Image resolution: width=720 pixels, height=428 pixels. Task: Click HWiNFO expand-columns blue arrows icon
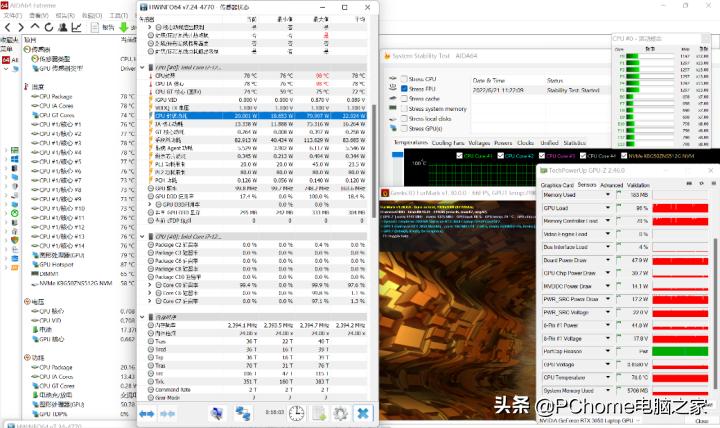(146, 414)
